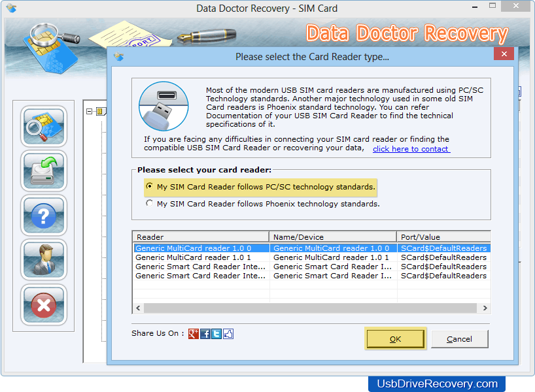Click the red Exit cross sidebar icon

[x=44, y=304]
